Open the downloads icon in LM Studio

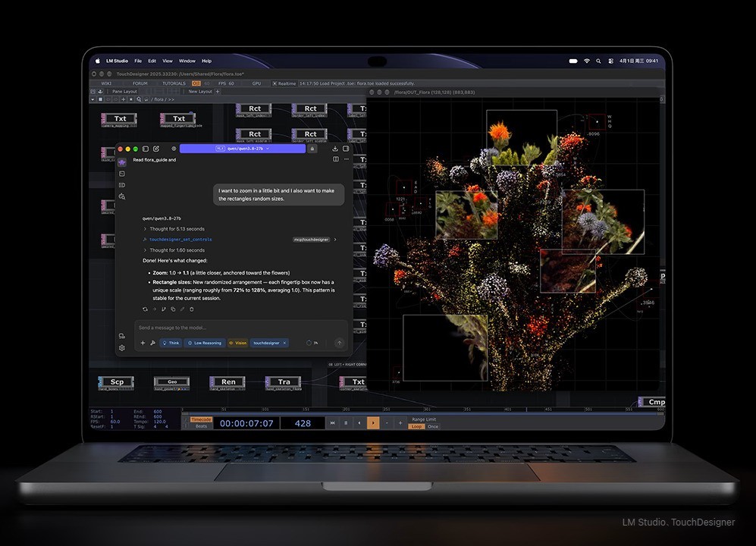point(335,149)
